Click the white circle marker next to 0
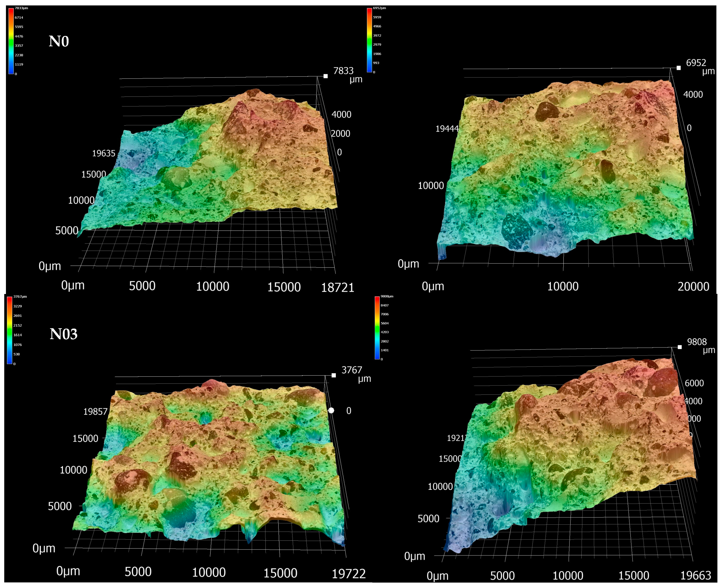The image size is (723, 588). point(331,411)
